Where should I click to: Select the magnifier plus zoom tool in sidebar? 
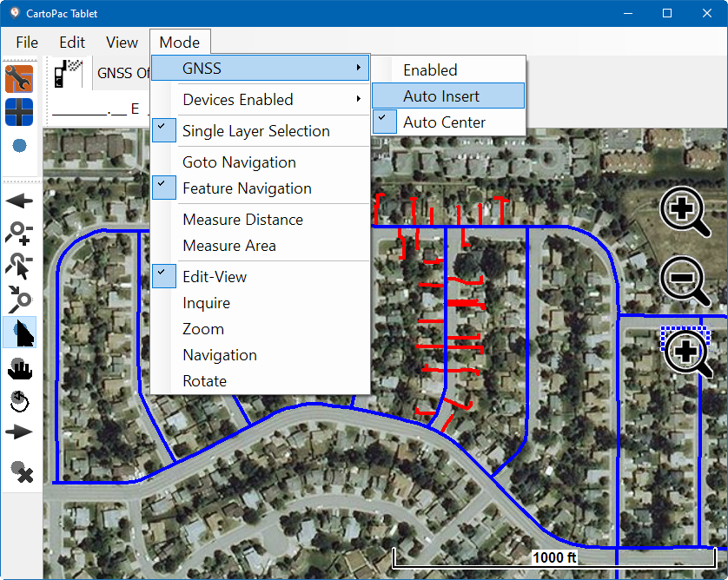point(19,233)
